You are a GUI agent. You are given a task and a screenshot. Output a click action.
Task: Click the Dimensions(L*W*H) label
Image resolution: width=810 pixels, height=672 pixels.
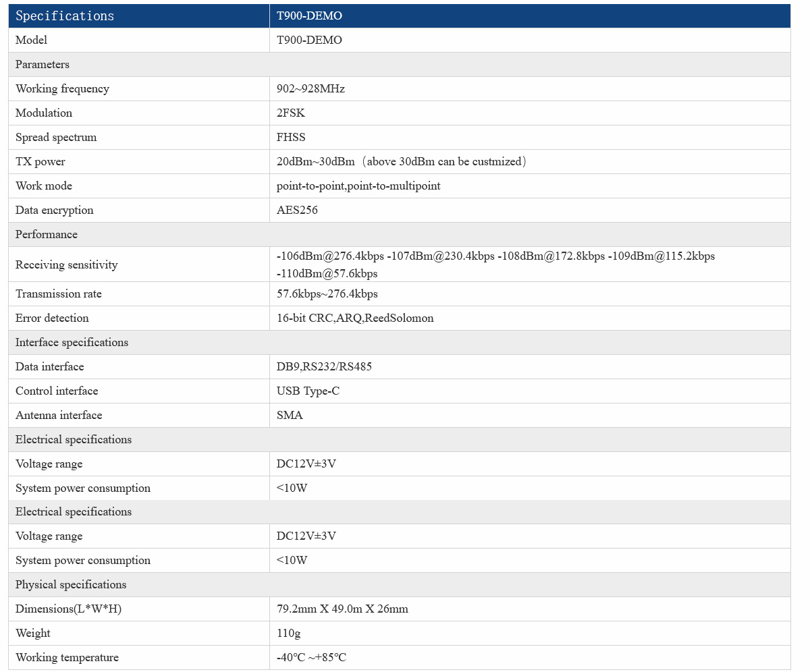tap(68, 609)
